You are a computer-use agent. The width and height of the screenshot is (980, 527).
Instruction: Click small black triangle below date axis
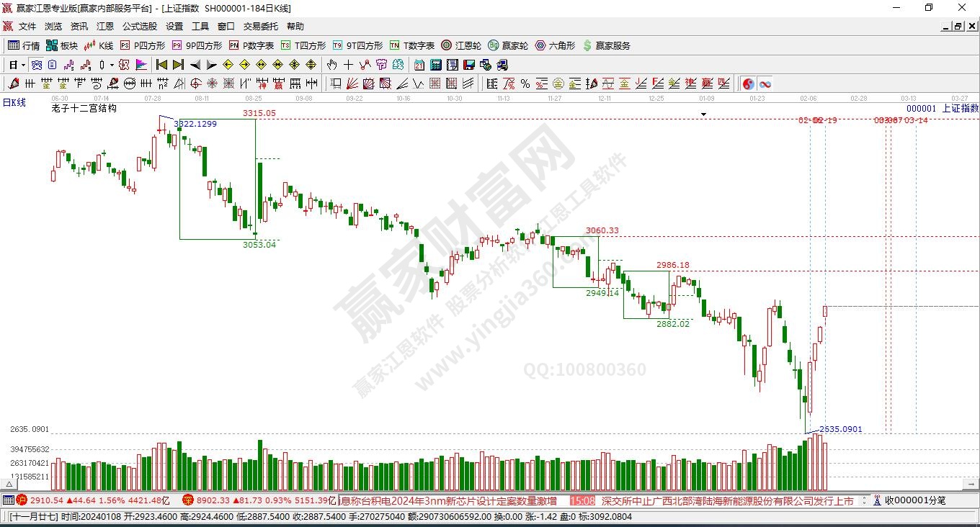click(x=703, y=114)
